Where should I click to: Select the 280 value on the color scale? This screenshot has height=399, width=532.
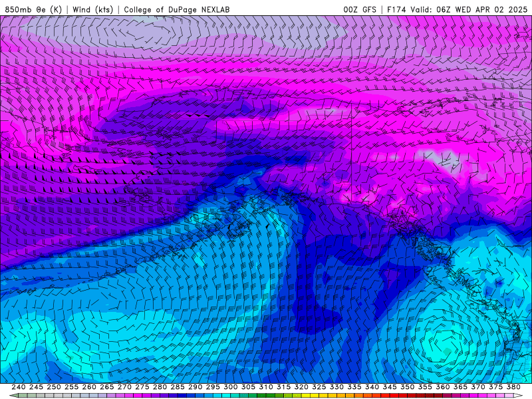click(x=160, y=387)
